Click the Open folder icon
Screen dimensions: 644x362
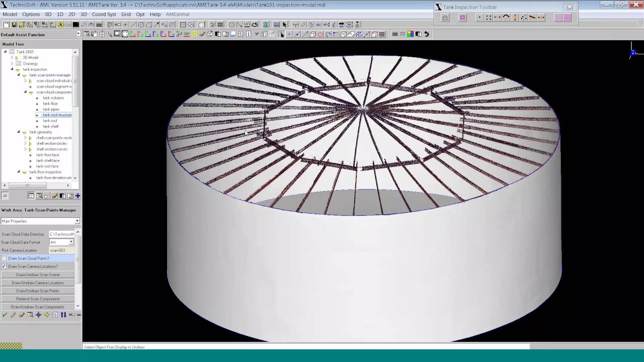pyautogui.click(x=22, y=25)
